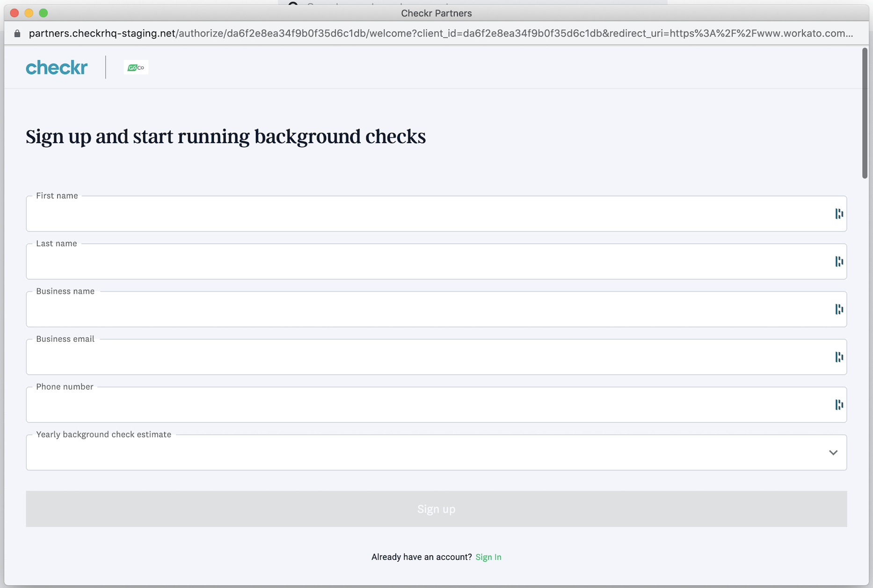Click the autofill icon in Business name field
Image resolution: width=873 pixels, height=588 pixels.
click(x=837, y=309)
